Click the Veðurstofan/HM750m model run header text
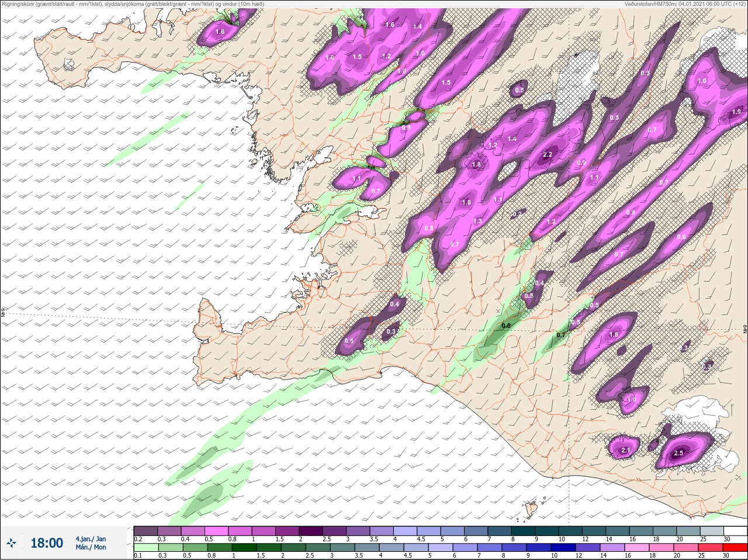 (x=685, y=4)
